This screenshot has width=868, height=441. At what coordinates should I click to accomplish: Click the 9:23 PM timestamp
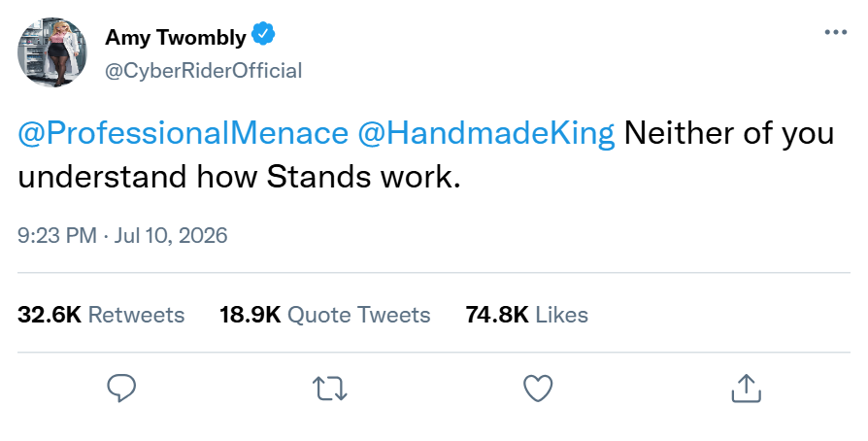pos(57,235)
